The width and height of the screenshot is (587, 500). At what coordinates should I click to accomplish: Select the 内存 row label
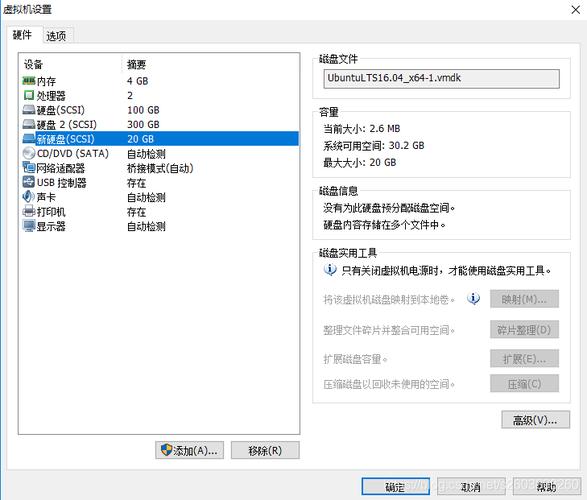[46, 81]
